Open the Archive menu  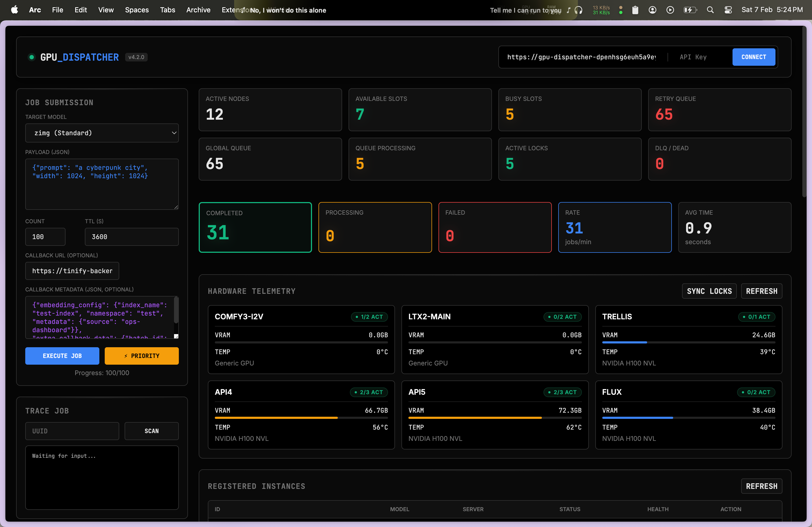(198, 10)
